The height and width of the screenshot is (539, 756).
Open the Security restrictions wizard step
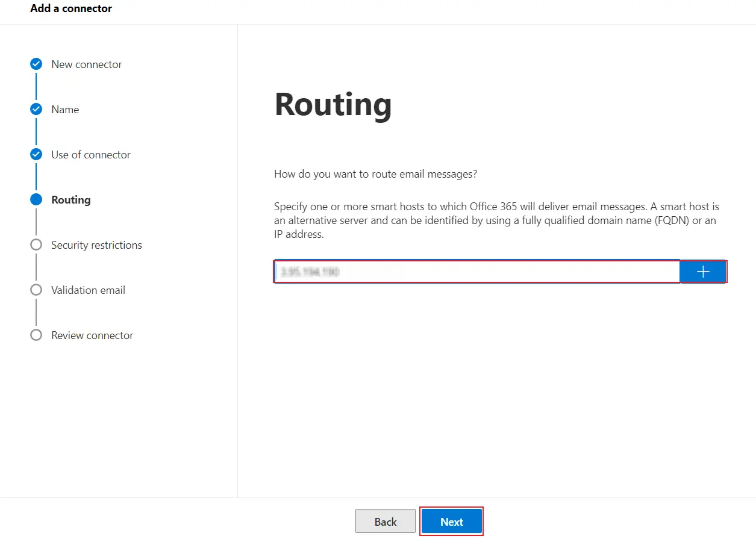96,245
